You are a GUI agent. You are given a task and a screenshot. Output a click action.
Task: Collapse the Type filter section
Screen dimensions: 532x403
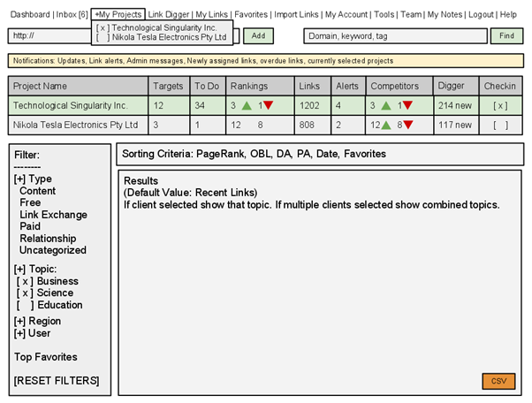coord(19,179)
